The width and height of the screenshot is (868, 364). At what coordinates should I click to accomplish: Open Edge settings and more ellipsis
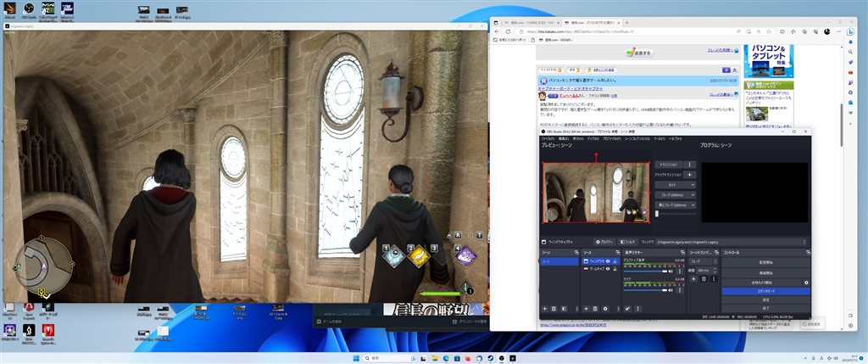pos(838,31)
